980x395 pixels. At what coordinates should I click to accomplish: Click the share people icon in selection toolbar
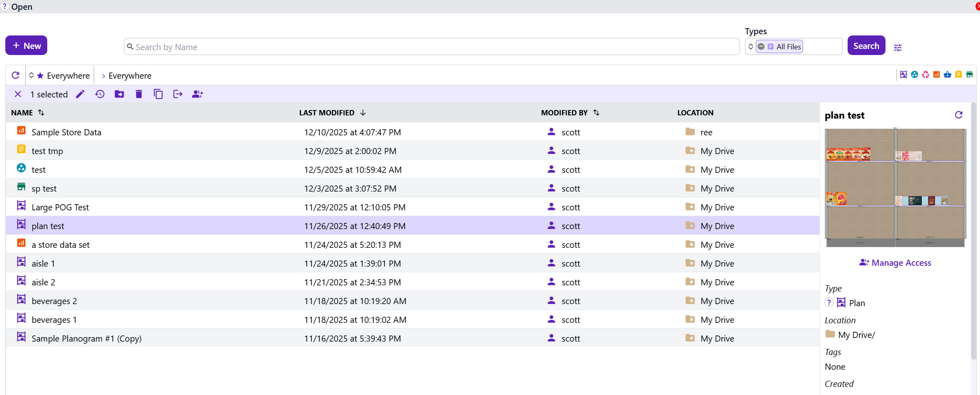[198, 94]
